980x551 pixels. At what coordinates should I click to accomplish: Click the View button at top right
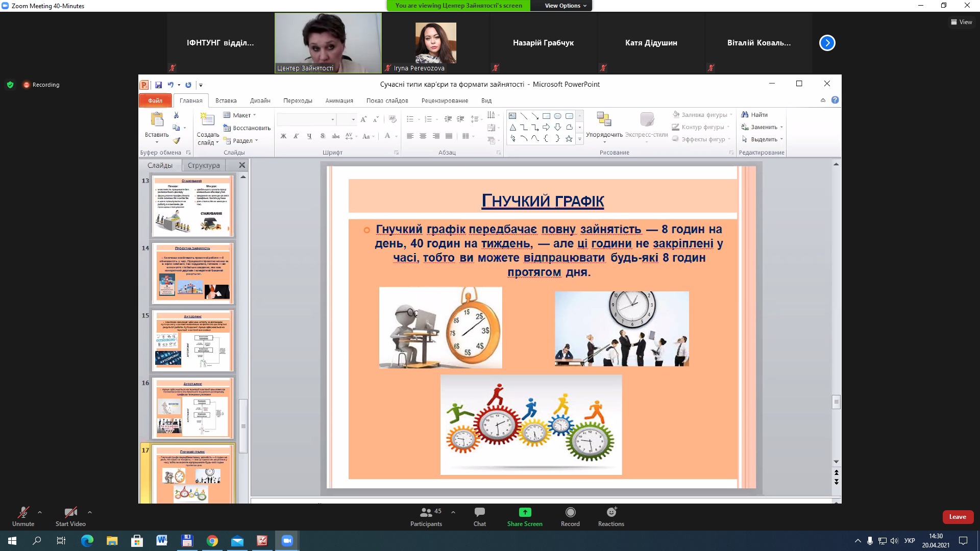pyautogui.click(x=961, y=22)
